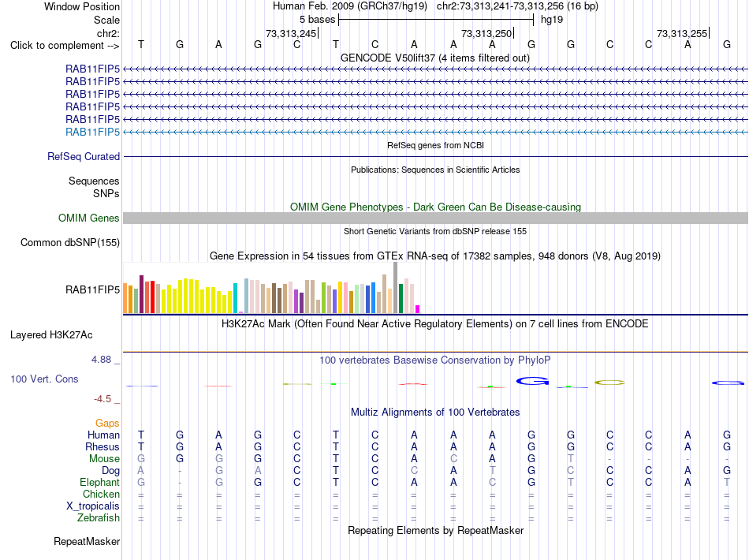Viewport: 749px width, 560px height.
Task: Open 'Short Genetic Variants from dbSNP release 155'
Action: click(435, 231)
